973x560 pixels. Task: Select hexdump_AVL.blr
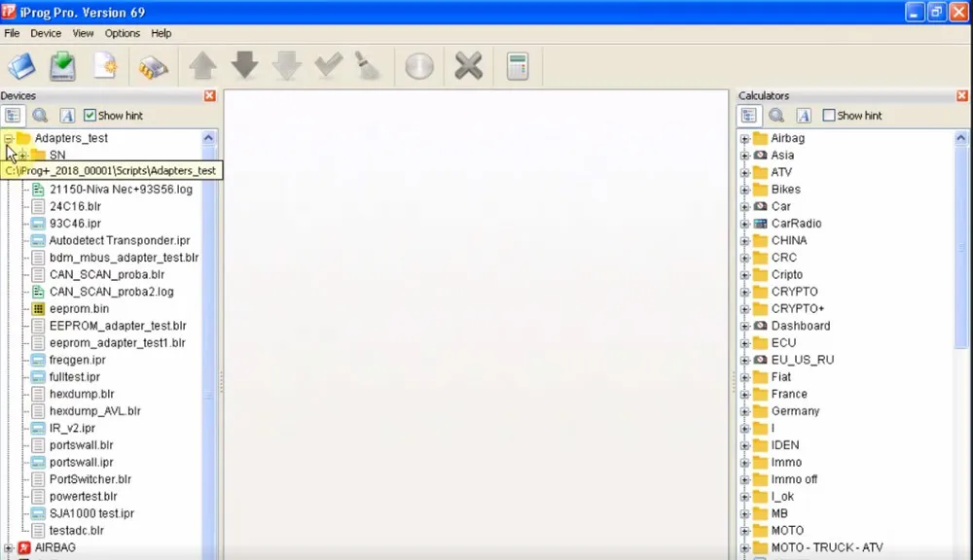tap(95, 410)
